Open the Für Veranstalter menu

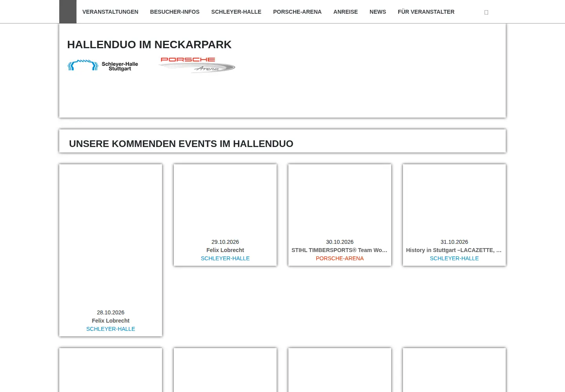tap(426, 12)
